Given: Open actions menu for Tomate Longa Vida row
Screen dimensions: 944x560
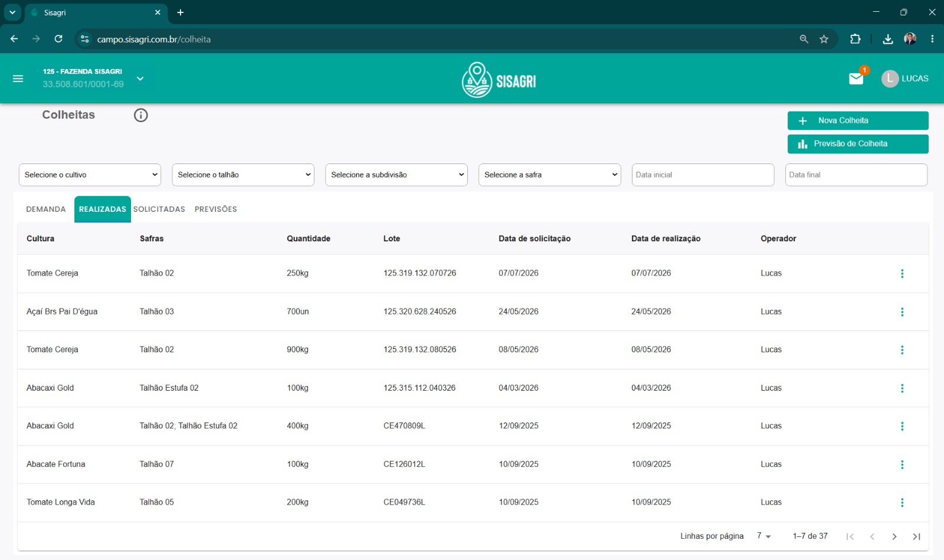Looking at the screenshot, I should pos(902,502).
